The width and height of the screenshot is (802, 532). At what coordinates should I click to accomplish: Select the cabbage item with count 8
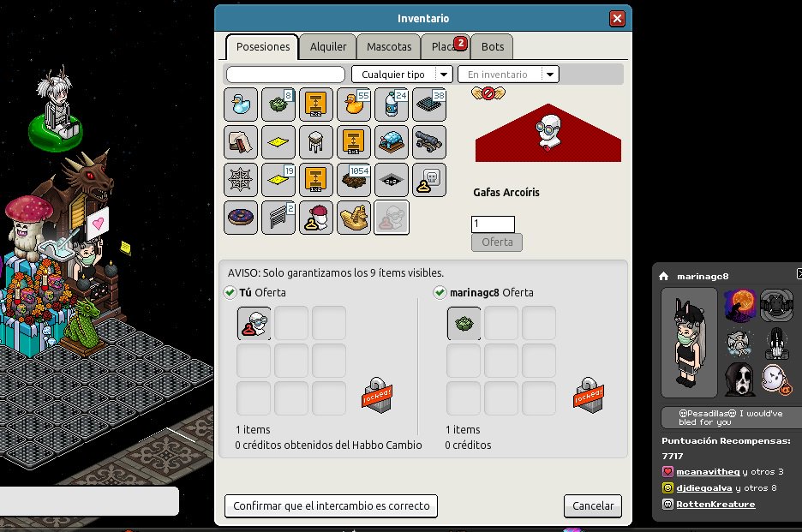(x=278, y=105)
